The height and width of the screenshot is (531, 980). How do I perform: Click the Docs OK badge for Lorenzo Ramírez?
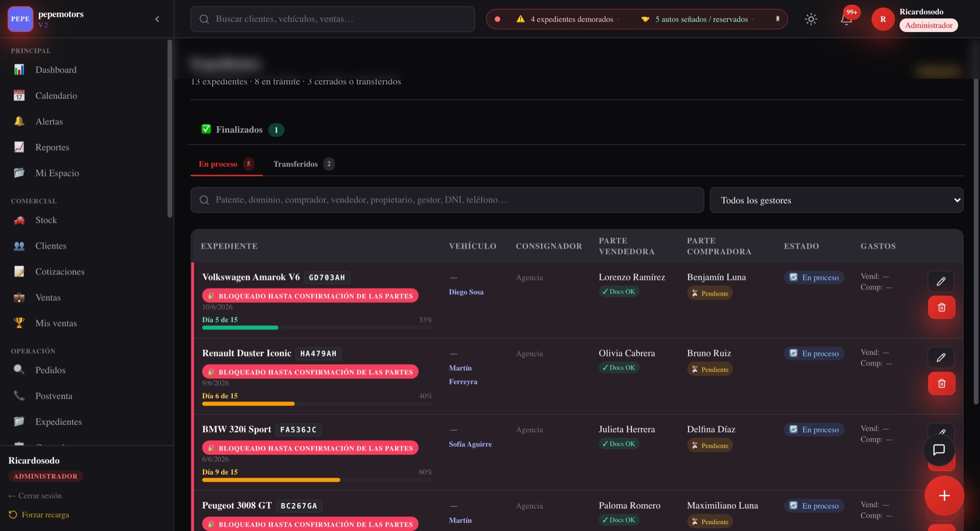tap(619, 292)
